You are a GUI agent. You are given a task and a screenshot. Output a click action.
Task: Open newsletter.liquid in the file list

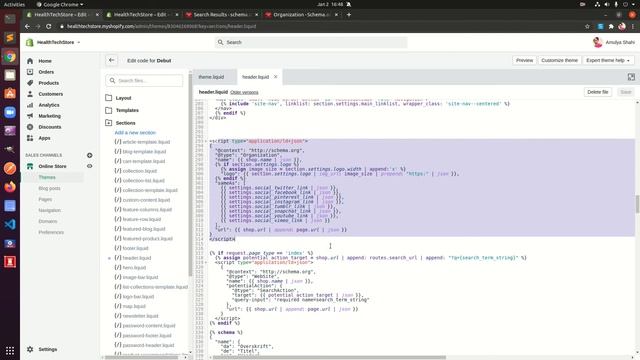pos(140,316)
